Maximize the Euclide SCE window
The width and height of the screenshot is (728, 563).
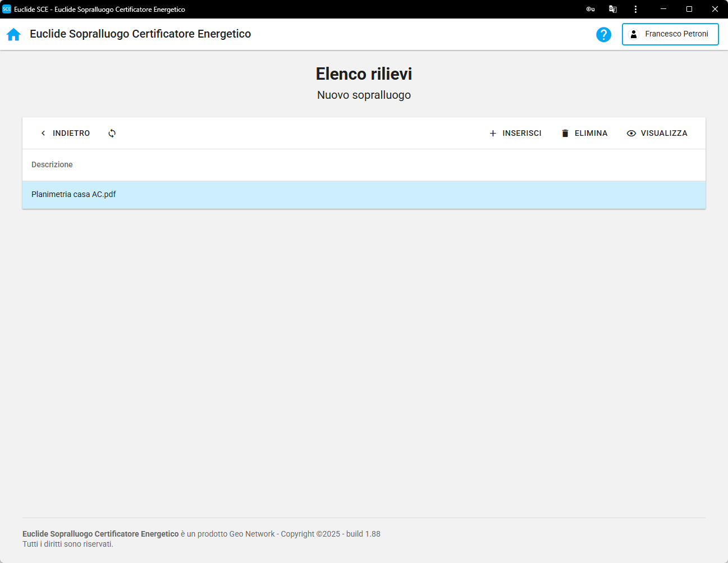pyautogui.click(x=689, y=9)
